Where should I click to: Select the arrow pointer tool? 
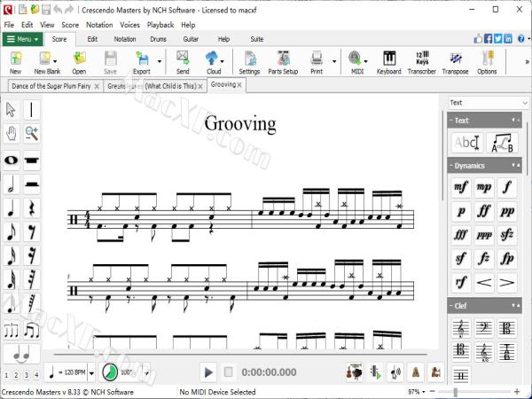(11, 110)
